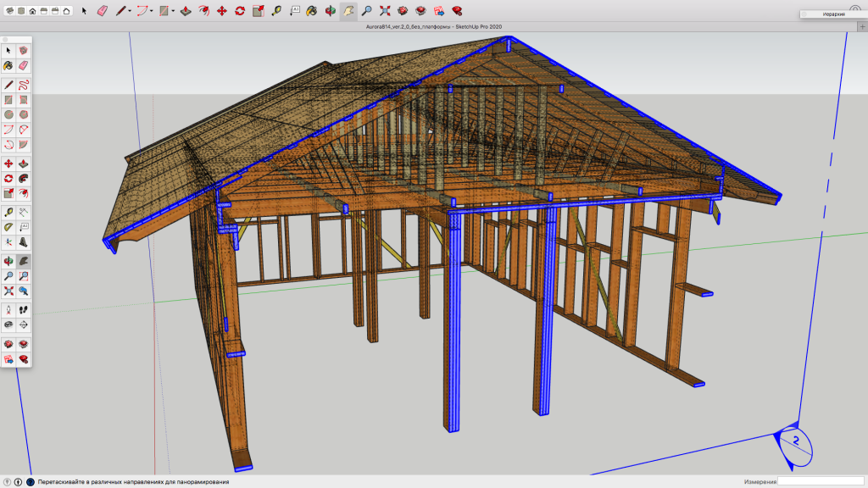Open the pencil Line tool dropdown arrow

pyautogui.click(x=130, y=11)
